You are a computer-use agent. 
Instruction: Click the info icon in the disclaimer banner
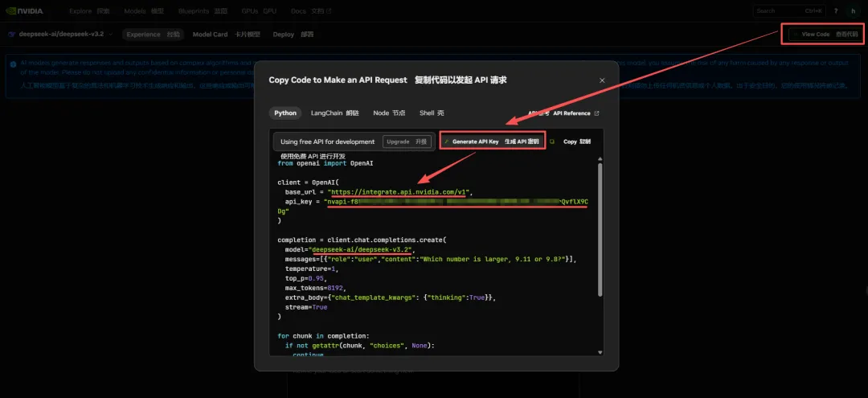coord(14,64)
